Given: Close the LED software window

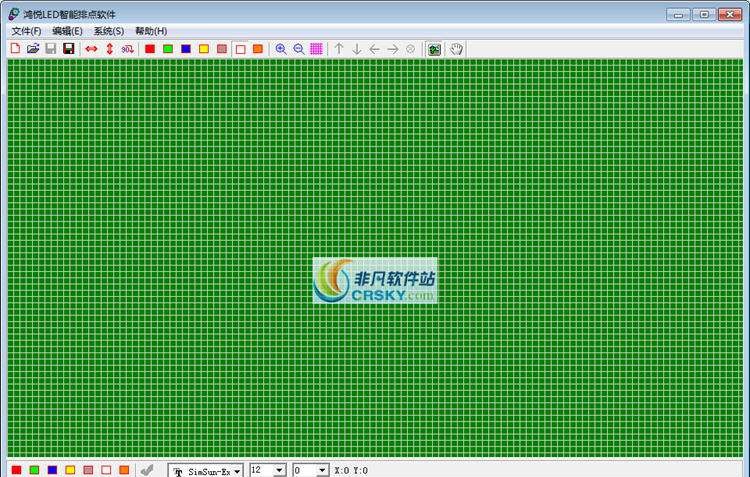Looking at the screenshot, I should click(730, 14).
